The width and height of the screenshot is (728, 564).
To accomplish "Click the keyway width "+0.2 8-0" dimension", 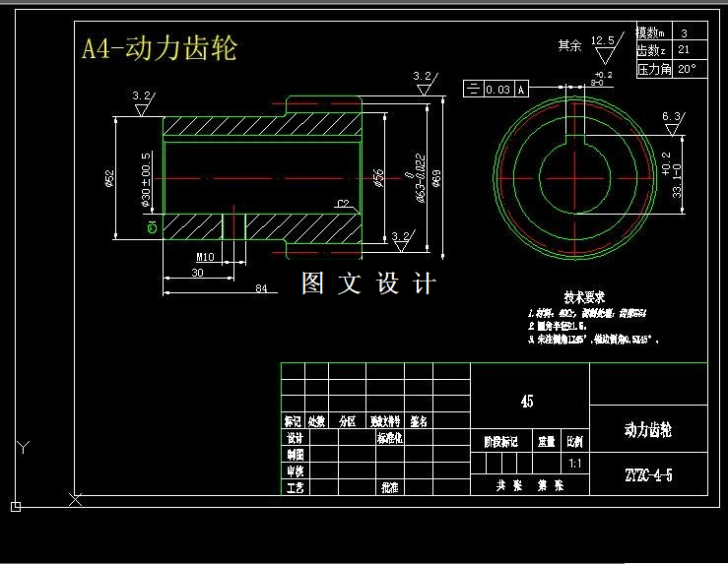I will click(602, 79).
